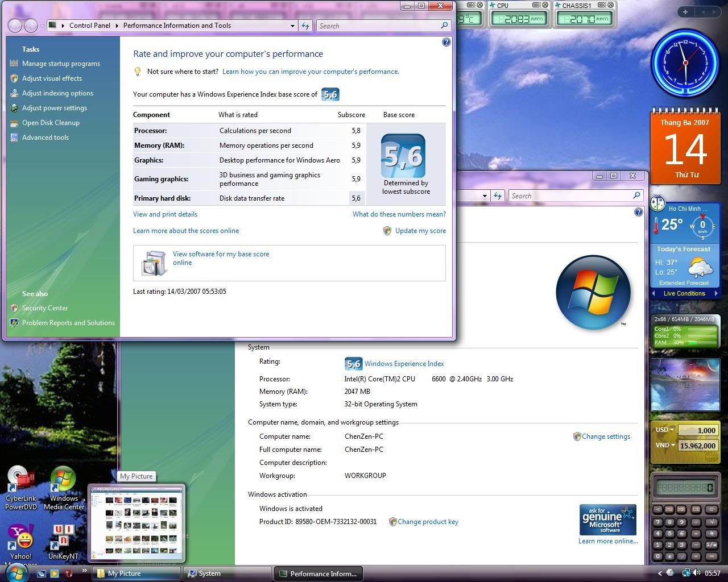
Task: Click Windows Experience Index link in System window
Action: [x=404, y=364]
